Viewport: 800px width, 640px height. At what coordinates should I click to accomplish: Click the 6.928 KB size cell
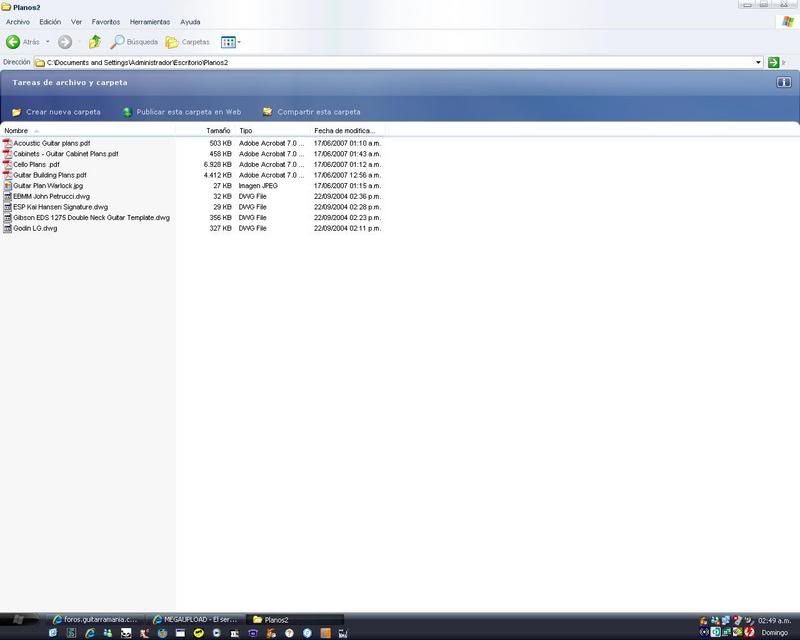217,164
